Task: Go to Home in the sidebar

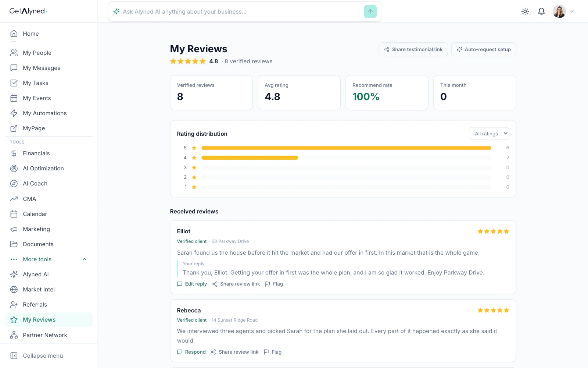Action: 49,33
